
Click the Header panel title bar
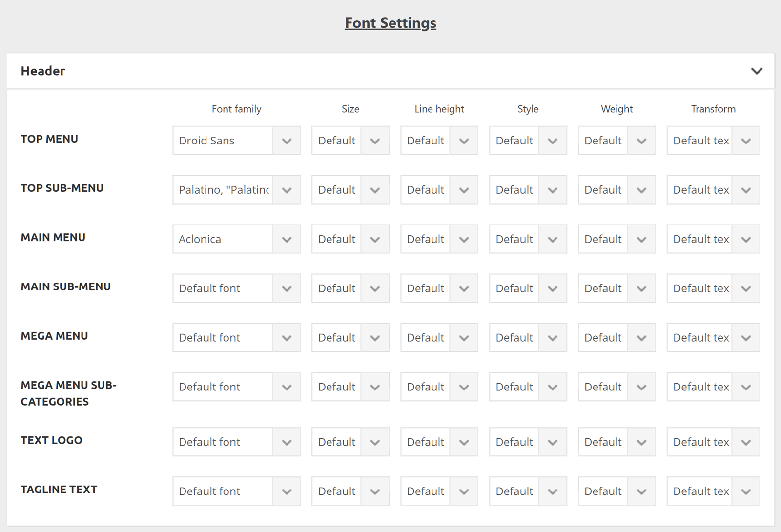[x=342, y=71]
